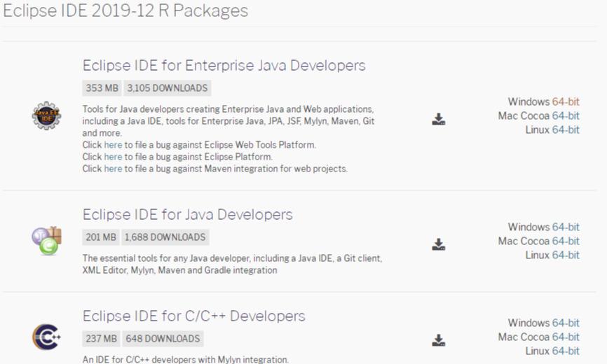
Task: Click download icon for Java Developers package
Action: [439, 244]
